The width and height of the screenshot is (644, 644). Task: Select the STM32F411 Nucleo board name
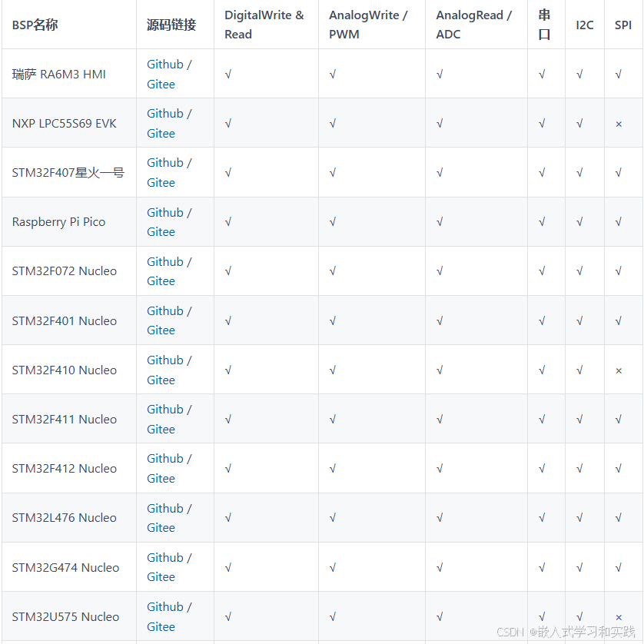click(64, 420)
